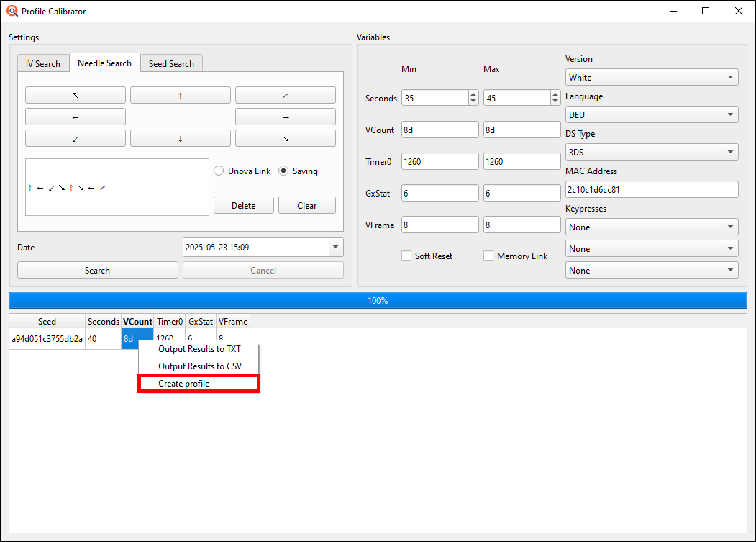
Task: Add the left arrow needle direction
Action: point(76,117)
